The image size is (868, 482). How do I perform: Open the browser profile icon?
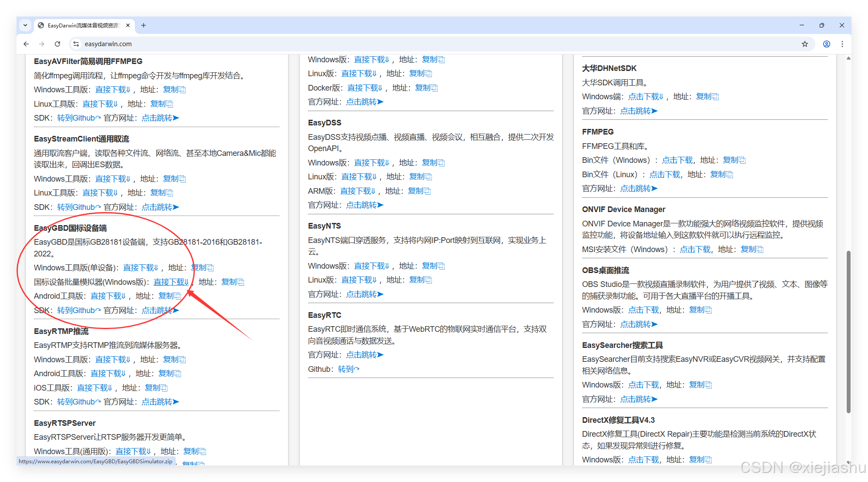(x=827, y=44)
